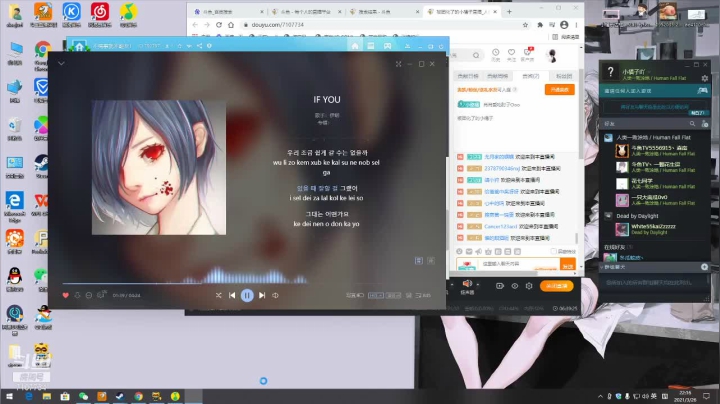Open a new Chrome tab
The width and height of the screenshot is (720, 404).
pos(509,11)
